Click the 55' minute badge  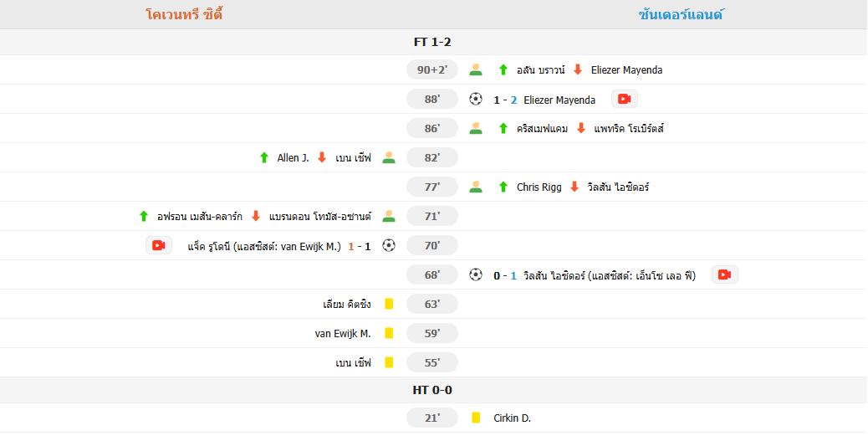coord(432,362)
